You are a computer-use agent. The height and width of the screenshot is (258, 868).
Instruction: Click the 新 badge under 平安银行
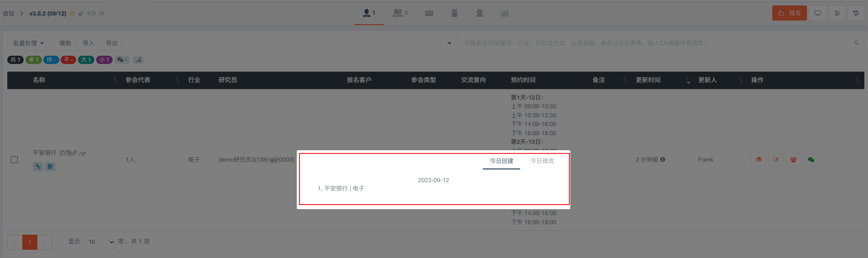50,167
